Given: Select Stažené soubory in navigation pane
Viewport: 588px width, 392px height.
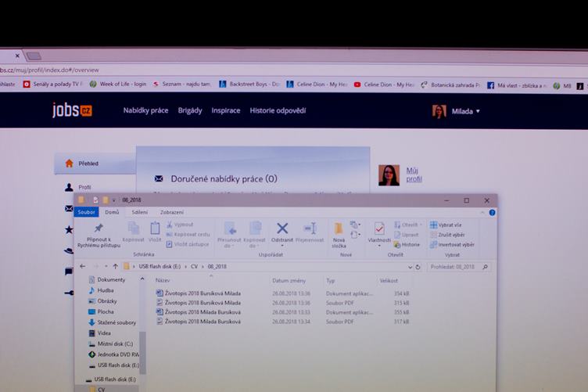Looking at the screenshot, I should [x=113, y=322].
